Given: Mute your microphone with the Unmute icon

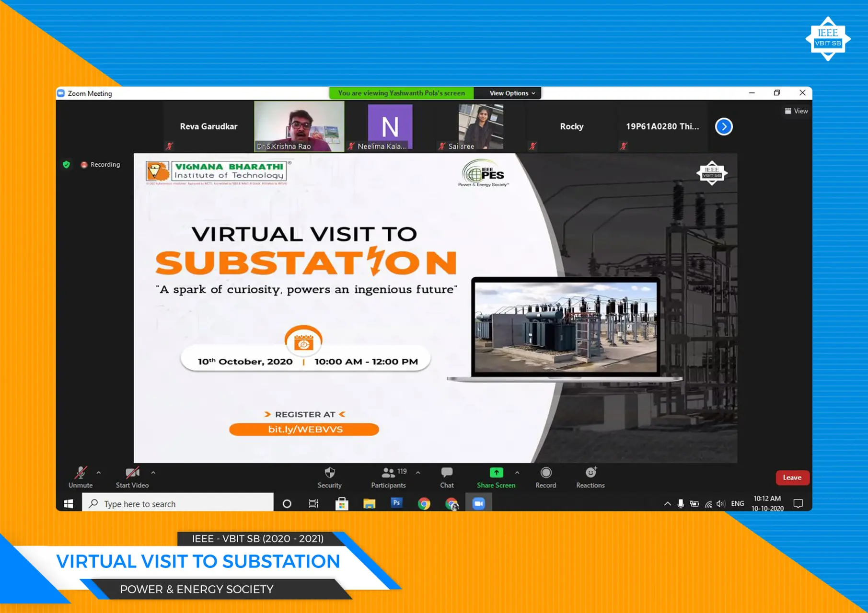Looking at the screenshot, I should [80, 472].
